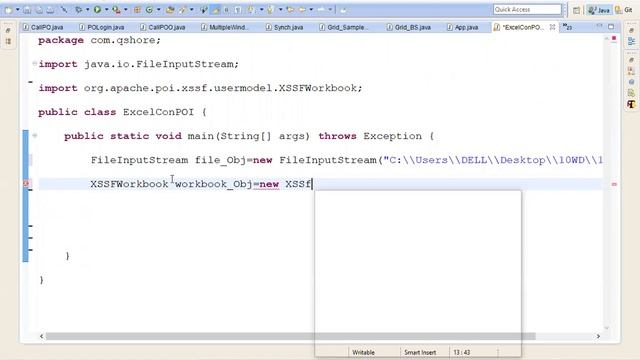Image resolution: width=640 pixels, height=360 pixels.
Task: Click the 'file_Obj' variable name
Action: pyautogui.click(x=220, y=160)
